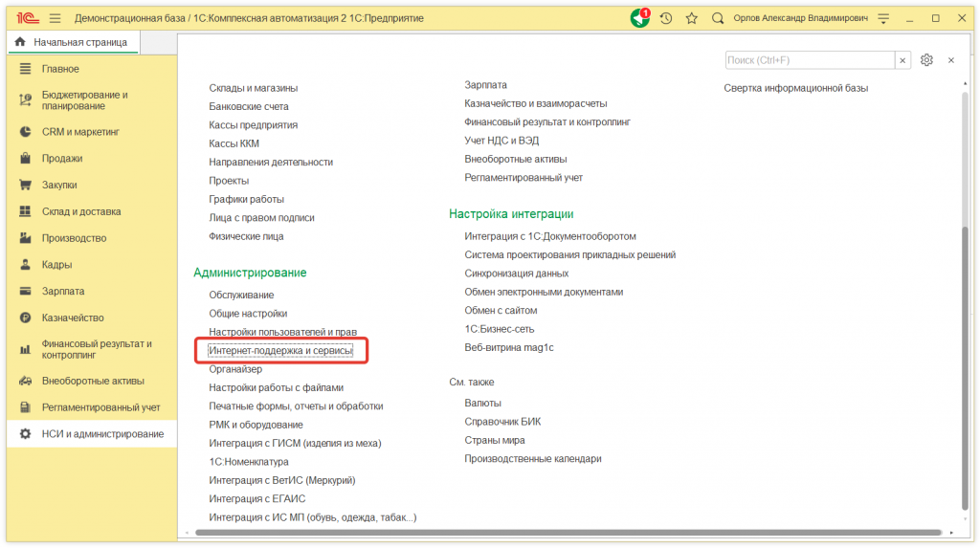Open 1С:Бизнес-сеть link

pos(500,329)
